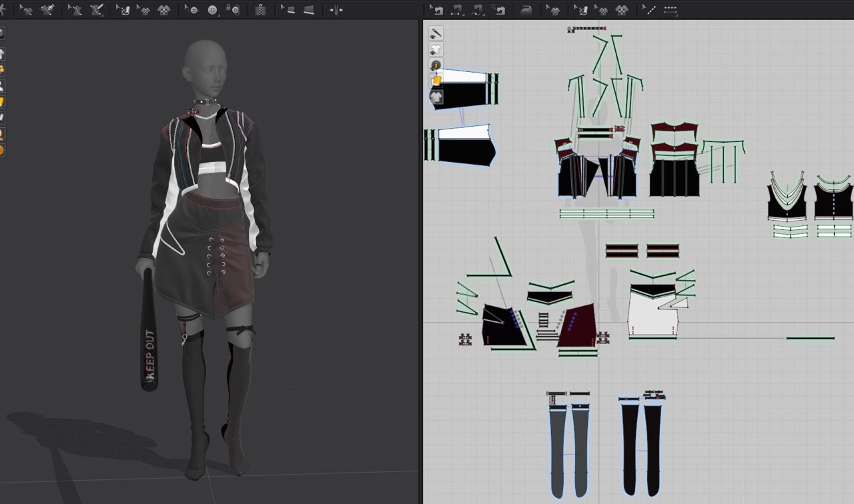Image resolution: width=854 pixels, height=504 pixels.
Task: Select the Edit Sewing tool in 3D toolbar
Action: [27, 10]
